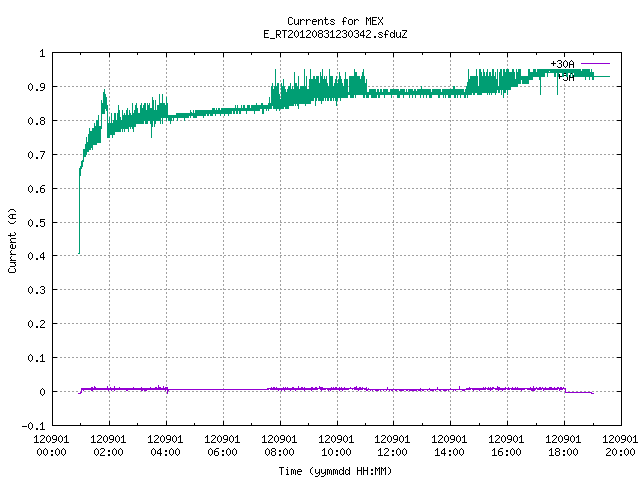Click x-axis tick '120901 20:00'
640x480 pixels.
(620, 446)
